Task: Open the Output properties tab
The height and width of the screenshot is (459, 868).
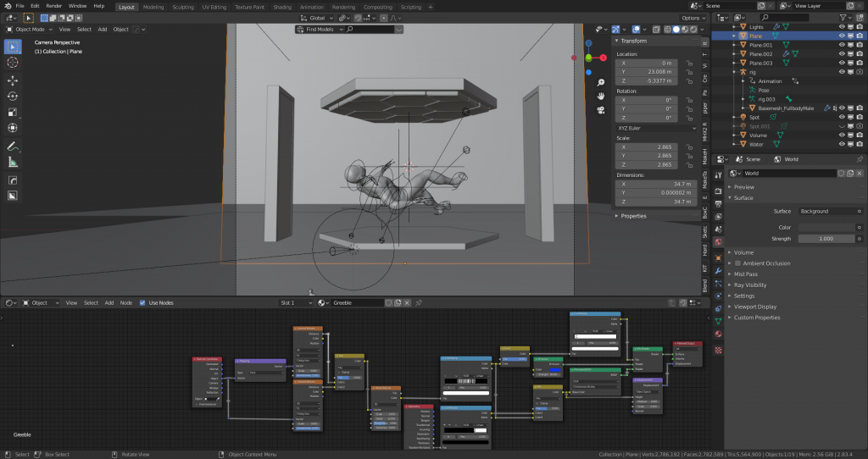Action: (719, 204)
